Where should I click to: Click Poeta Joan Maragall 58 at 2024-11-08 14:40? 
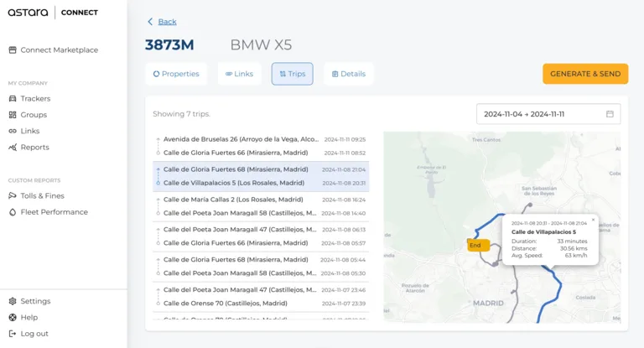point(261,213)
